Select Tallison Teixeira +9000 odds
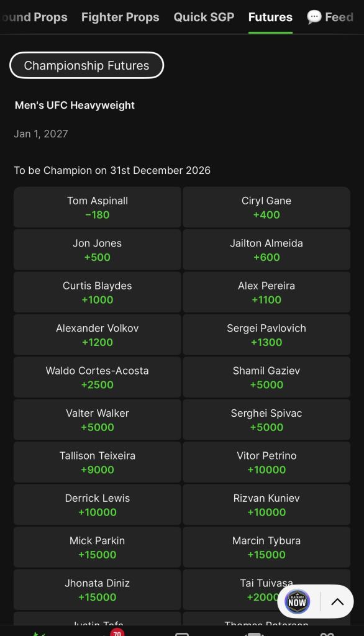Viewport: 364px width, 636px height. 98,462
